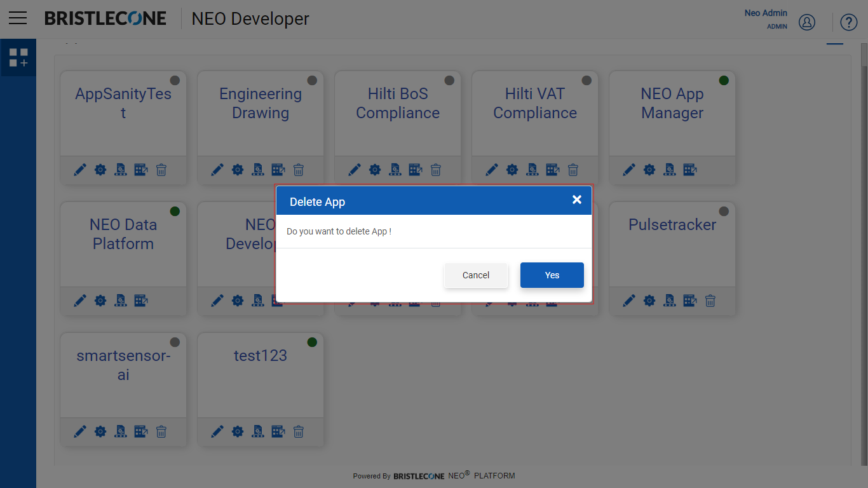Edit Hilti VAT Compliance with pencil

pyautogui.click(x=492, y=170)
